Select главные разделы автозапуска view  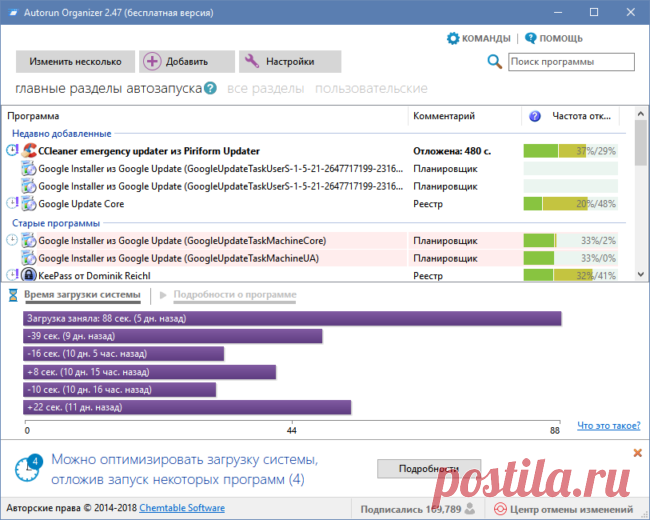click(109, 88)
